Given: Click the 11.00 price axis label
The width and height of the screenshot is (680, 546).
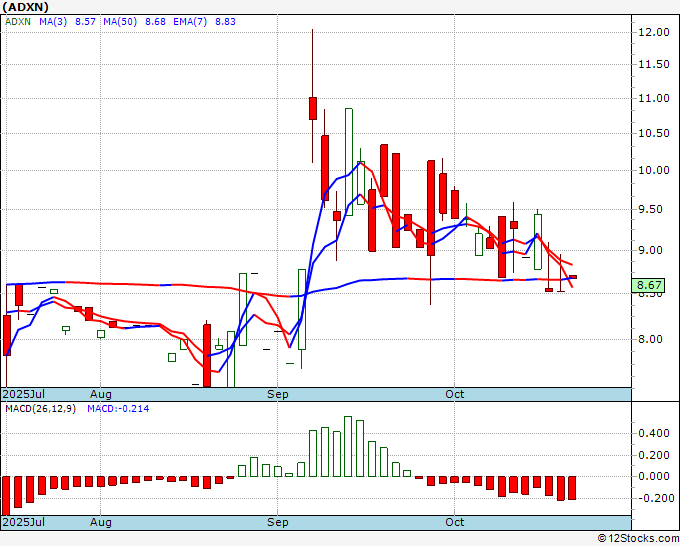Looking at the screenshot, I should click(x=654, y=98).
